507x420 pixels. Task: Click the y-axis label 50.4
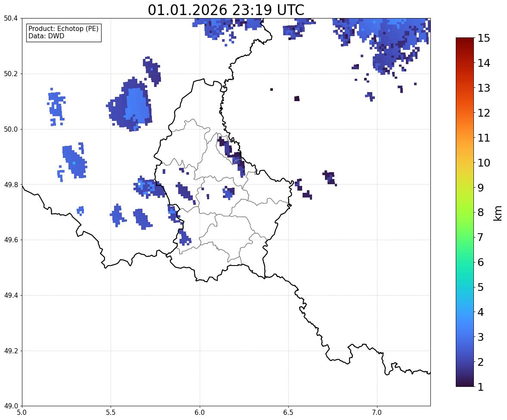point(11,19)
